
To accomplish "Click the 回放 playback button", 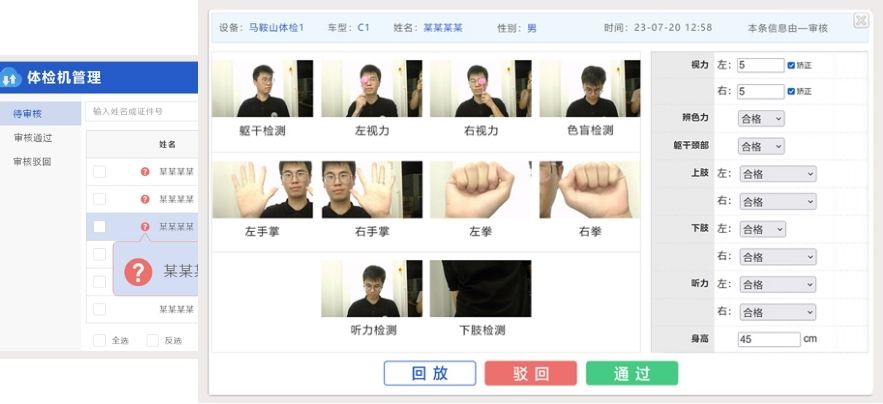I will (430, 373).
